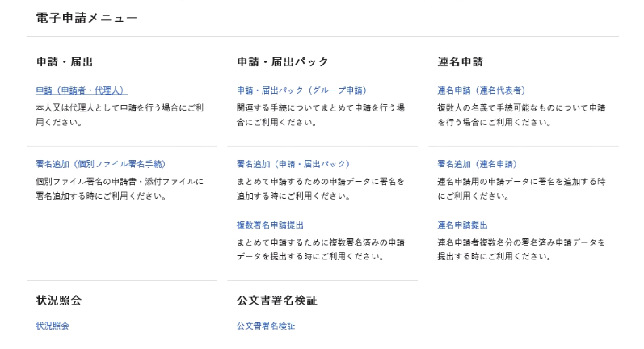Click 申請・届出パック（グループ申請） link
The width and height of the screenshot is (644, 349).
pos(301,90)
